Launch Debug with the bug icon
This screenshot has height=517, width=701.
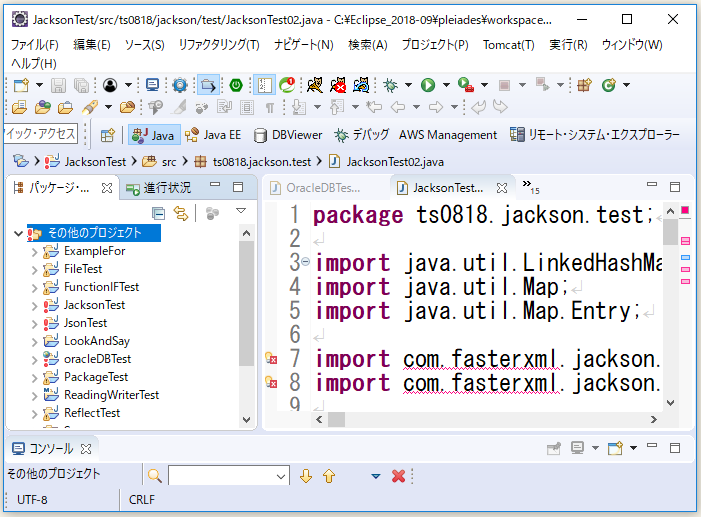390,85
